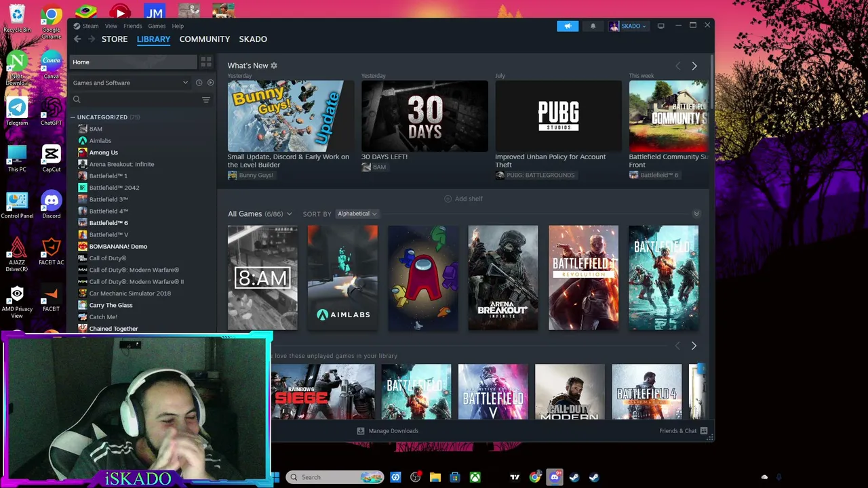
Task: Open the Steam announcements megaphone icon
Action: tap(568, 26)
